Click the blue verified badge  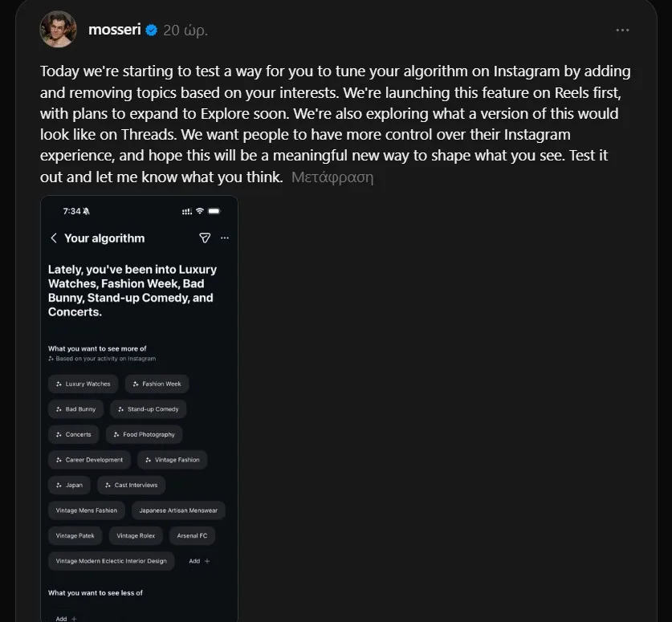click(152, 30)
